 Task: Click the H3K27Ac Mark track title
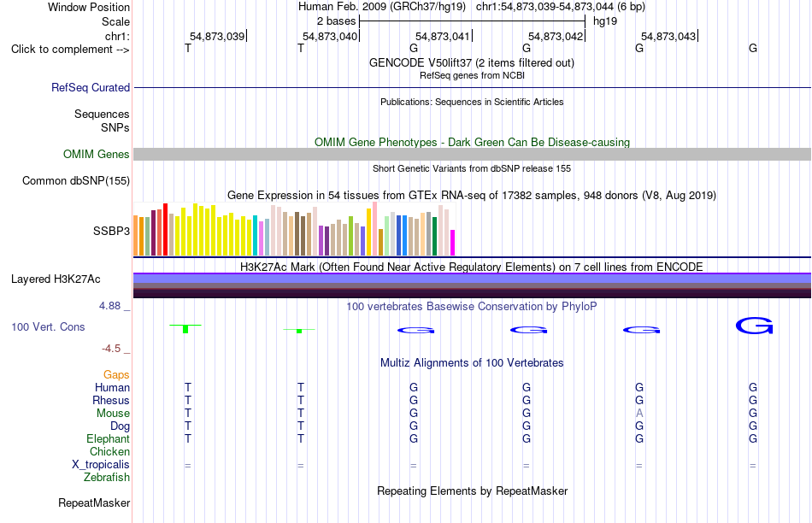coord(472,267)
